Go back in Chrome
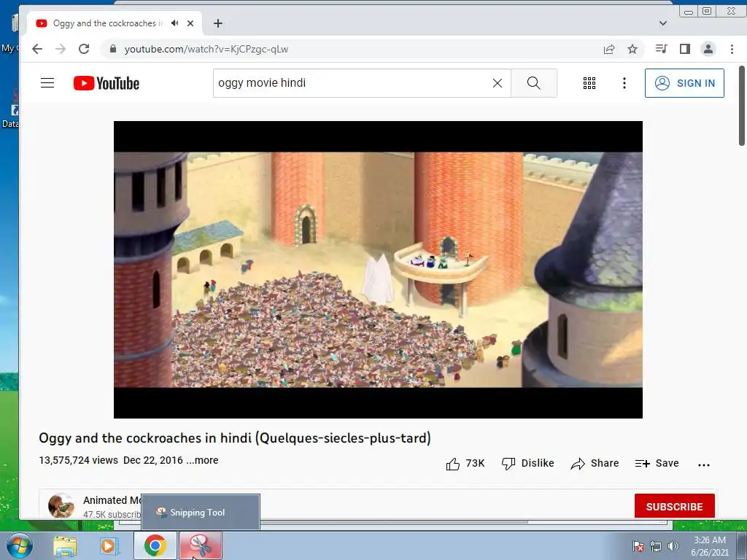 [x=37, y=49]
